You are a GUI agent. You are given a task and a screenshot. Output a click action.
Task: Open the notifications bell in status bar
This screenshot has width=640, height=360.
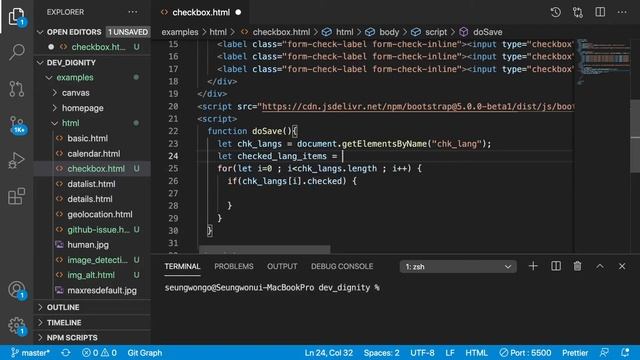coord(625,353)
